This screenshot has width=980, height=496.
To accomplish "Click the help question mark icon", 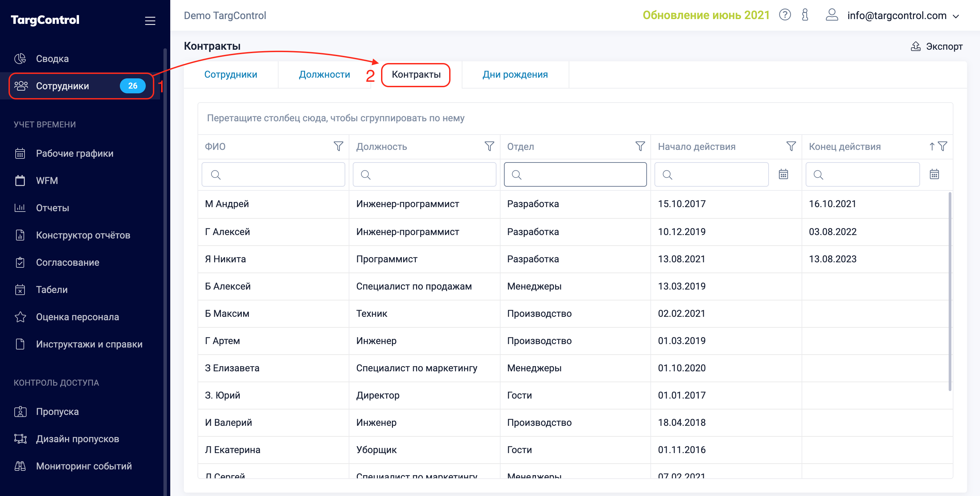I will tap(785, 15).
